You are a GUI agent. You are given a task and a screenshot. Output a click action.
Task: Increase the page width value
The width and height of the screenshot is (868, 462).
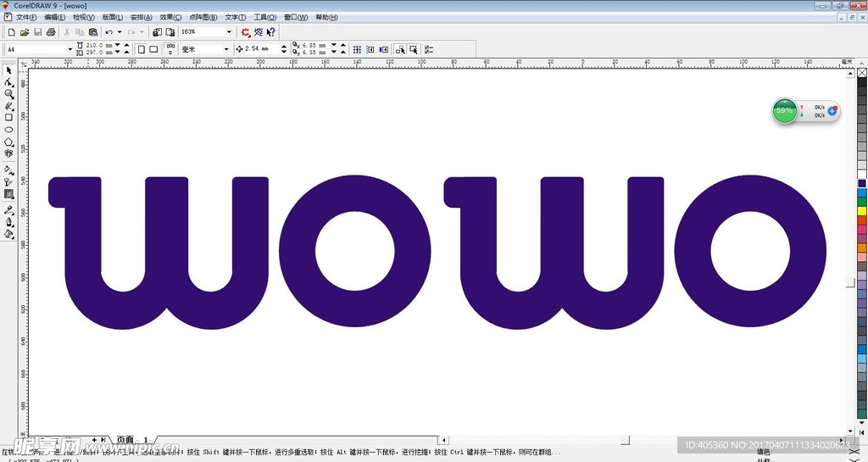pos(127,46)
